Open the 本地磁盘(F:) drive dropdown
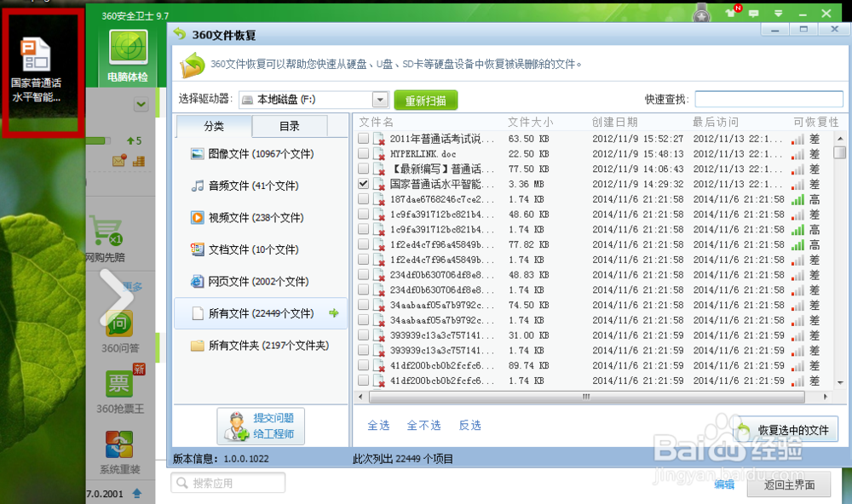The height and width of the screenshot is (504, 852). [378, 99]
